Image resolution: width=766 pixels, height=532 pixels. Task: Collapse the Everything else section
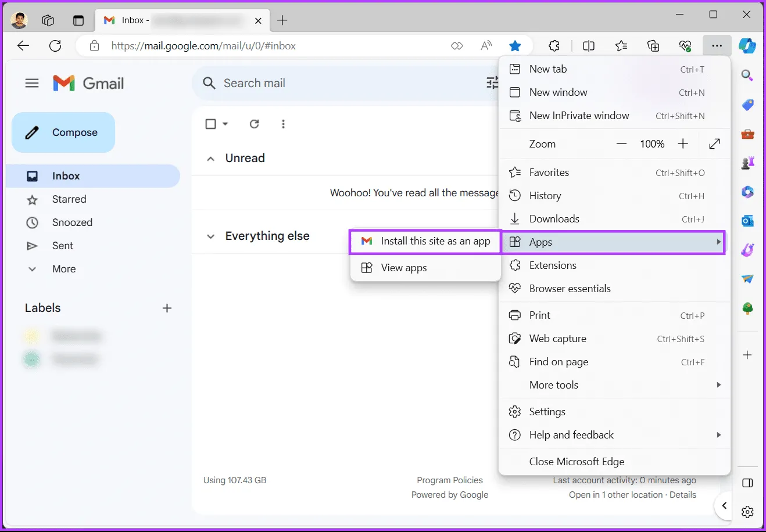point(211,236)
